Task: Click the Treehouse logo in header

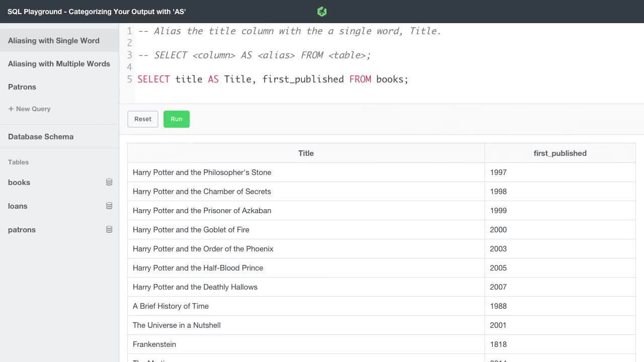Action: pyautogui.click(x=322, y=12)
